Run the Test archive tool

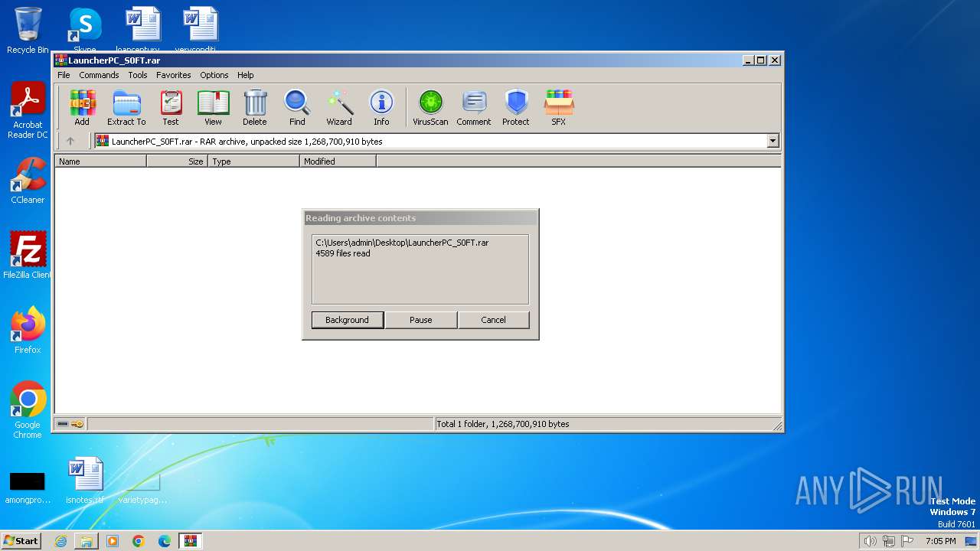171,108
